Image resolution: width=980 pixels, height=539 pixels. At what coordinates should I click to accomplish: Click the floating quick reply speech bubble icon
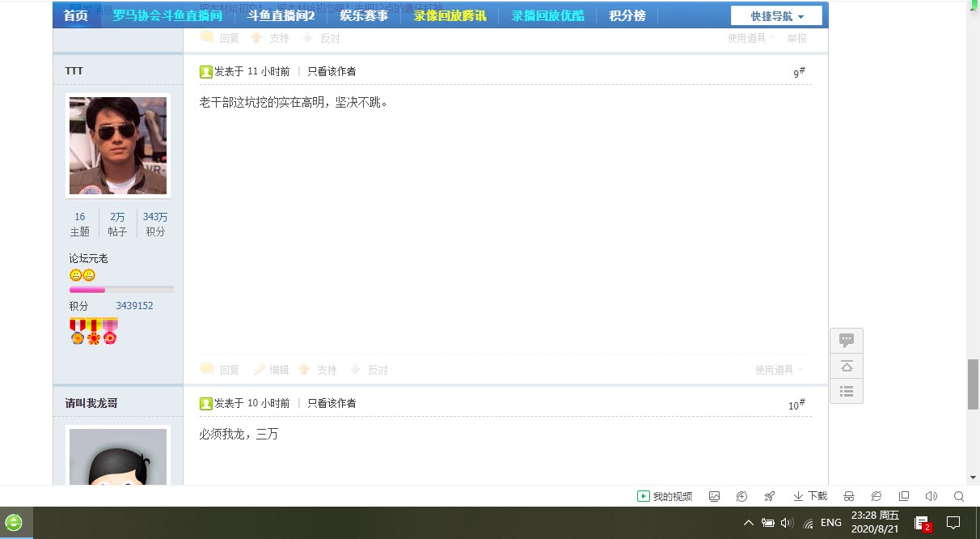847,341
